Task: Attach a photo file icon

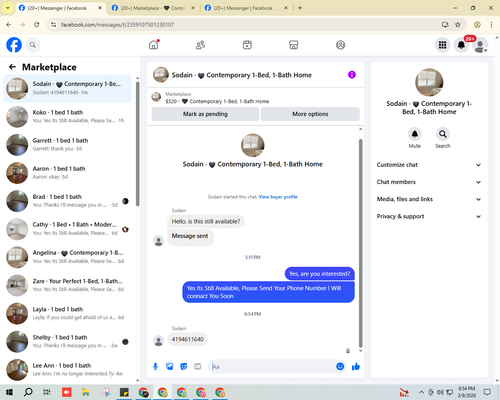Action: tap(170, 367)
